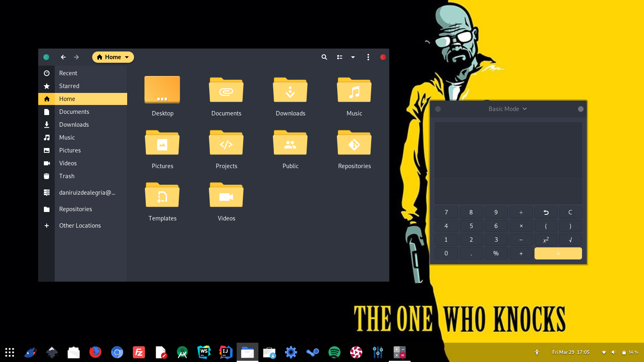This screenshot has height=362, width=644.
Task: Open Repositories bookmark in sidebar
Action: pyautogui.click(x=83, y=209)
